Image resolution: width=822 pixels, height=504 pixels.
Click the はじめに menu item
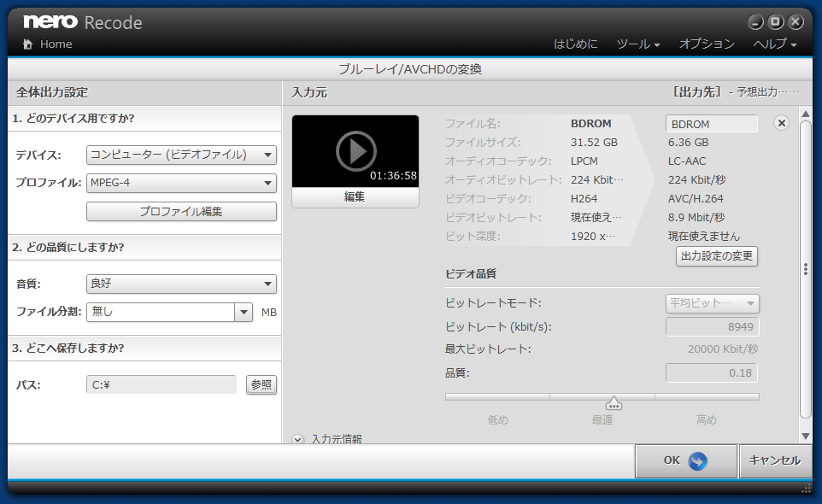pyautogui.click(x=576, y=44)
